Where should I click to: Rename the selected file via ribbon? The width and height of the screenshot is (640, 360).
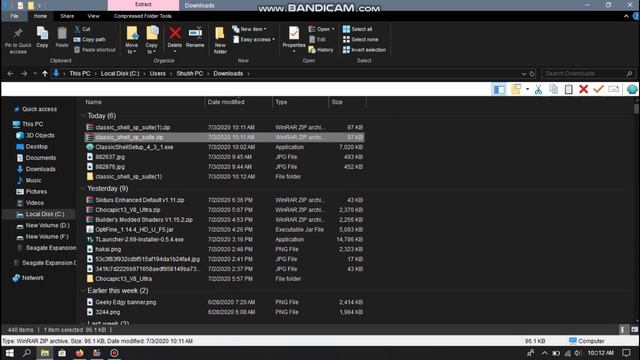coord(195,38)
